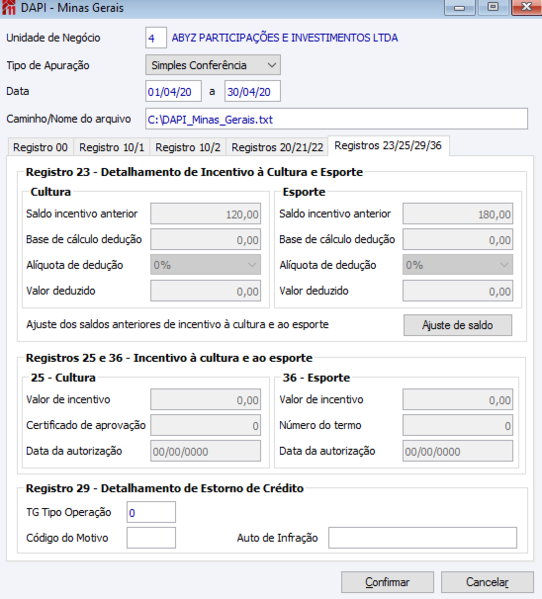Click the Código do Motivo field
Viewport: 542px width, 599px height.
coord(151,538)
